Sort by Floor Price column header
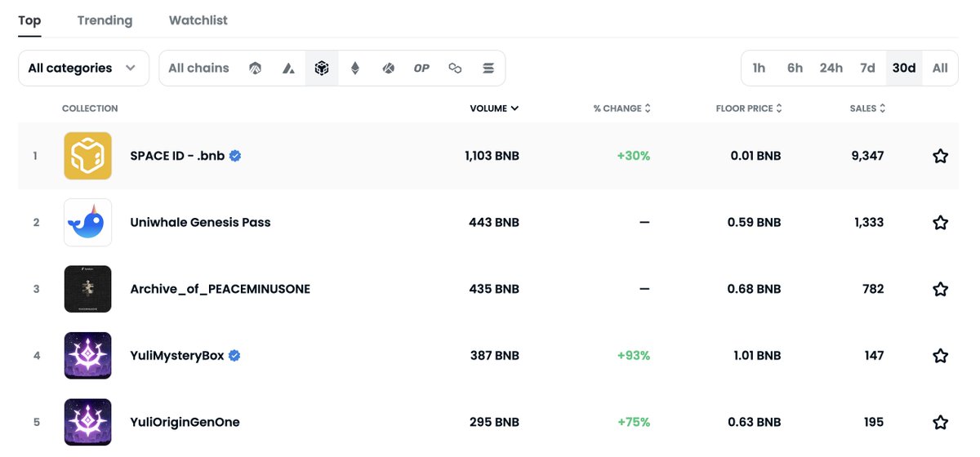The height and width of the screenshot is (457, 980). (749, 109)
